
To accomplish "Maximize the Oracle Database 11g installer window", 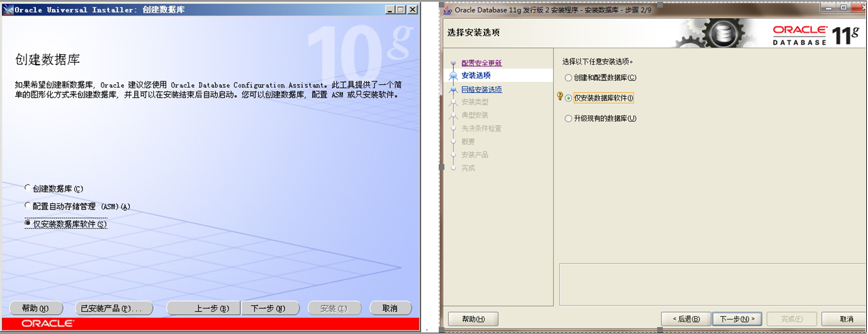I will (x=843, y=8).
